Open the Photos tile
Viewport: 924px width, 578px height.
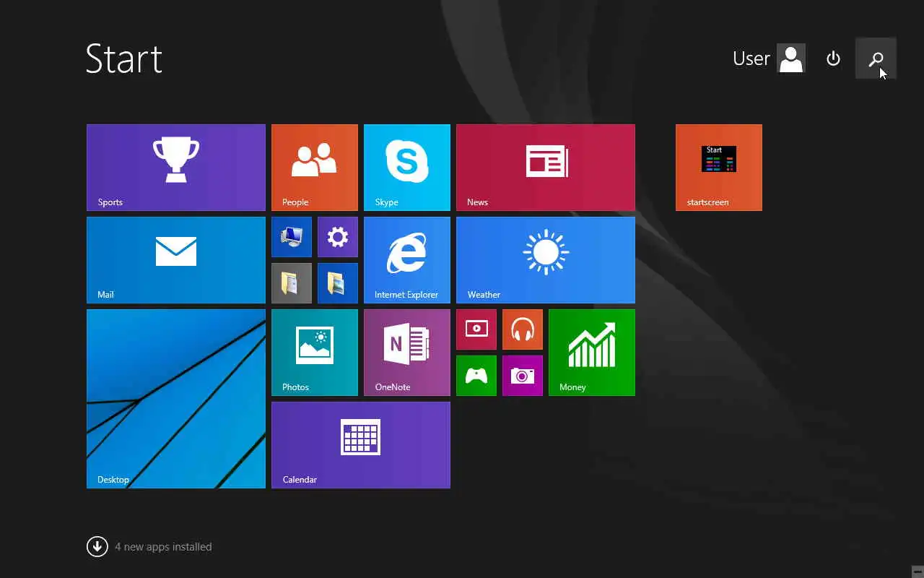click(315, 353)
